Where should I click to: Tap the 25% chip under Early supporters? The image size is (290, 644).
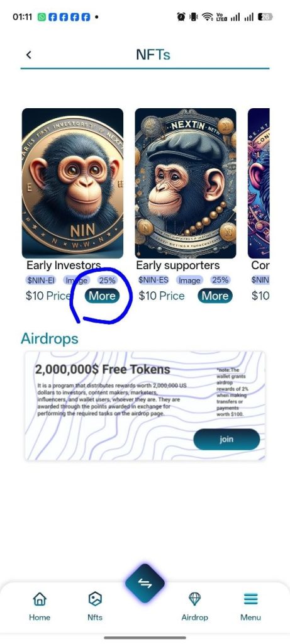[x=220, y=280]
